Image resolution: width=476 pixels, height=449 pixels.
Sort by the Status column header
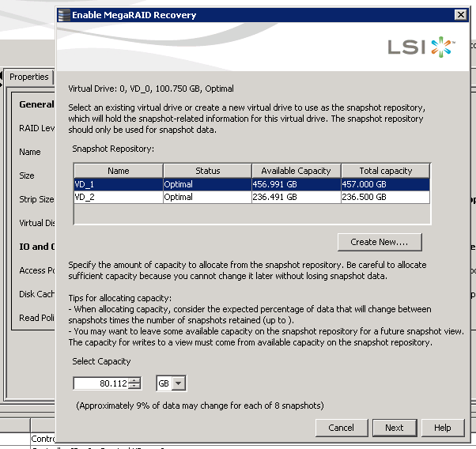[208, 171]
